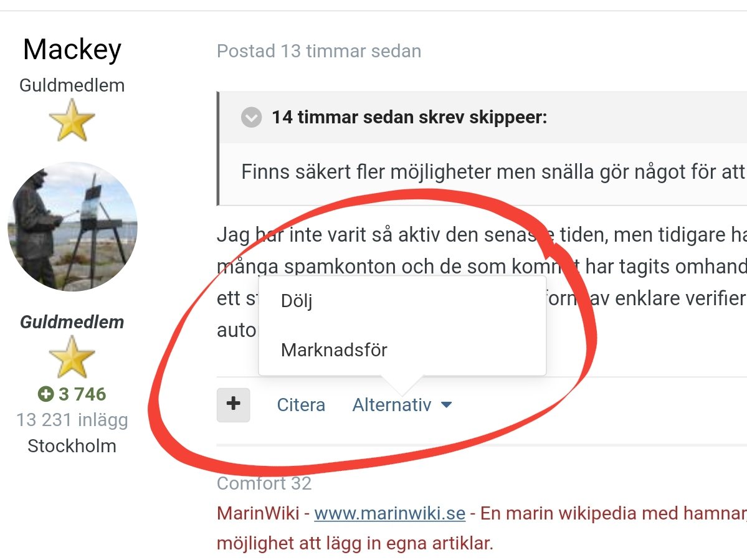Click Mackey's round avatar picture
This screenshot has width=747, height=560.
(x=72, y=227)
